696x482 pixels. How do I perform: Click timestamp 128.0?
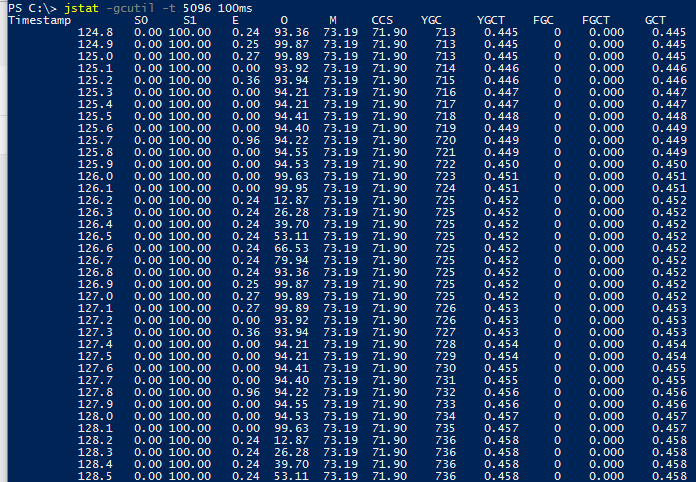[x=95, y=416]
